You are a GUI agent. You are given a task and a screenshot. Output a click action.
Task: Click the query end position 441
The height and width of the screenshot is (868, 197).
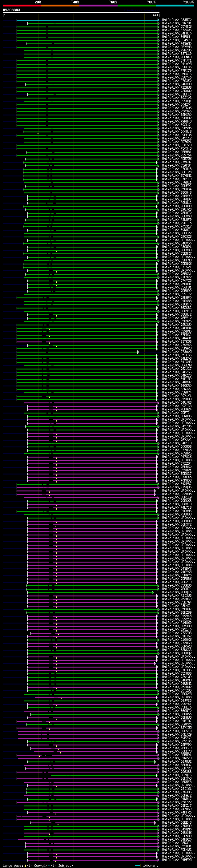click(155, 15)
